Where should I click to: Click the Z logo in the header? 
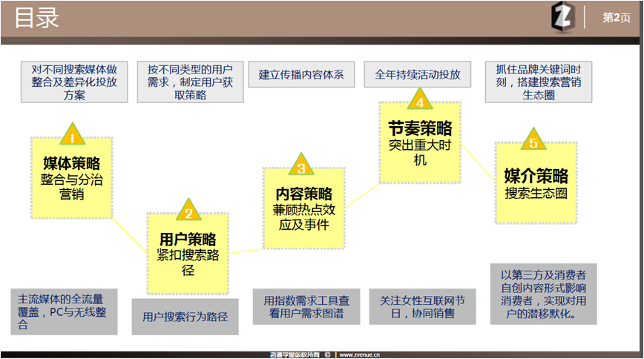pos(562,18)
